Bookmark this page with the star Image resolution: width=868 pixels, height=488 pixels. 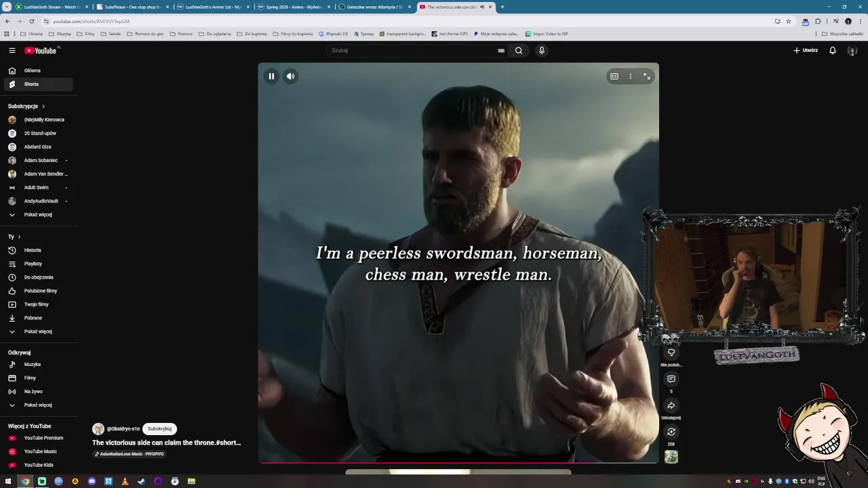pos(789,21)
